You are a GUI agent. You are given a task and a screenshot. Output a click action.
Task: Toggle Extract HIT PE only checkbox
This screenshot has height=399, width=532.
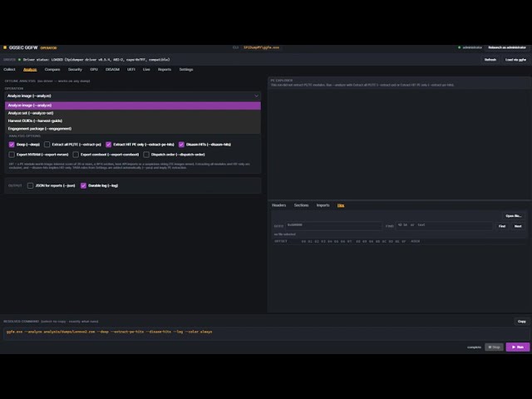109,145
